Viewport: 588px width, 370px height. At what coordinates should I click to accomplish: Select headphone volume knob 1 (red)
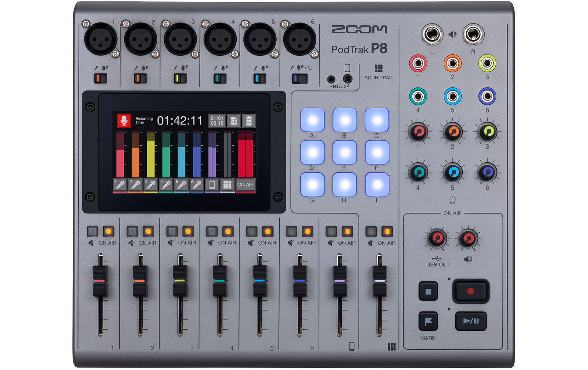418,132
